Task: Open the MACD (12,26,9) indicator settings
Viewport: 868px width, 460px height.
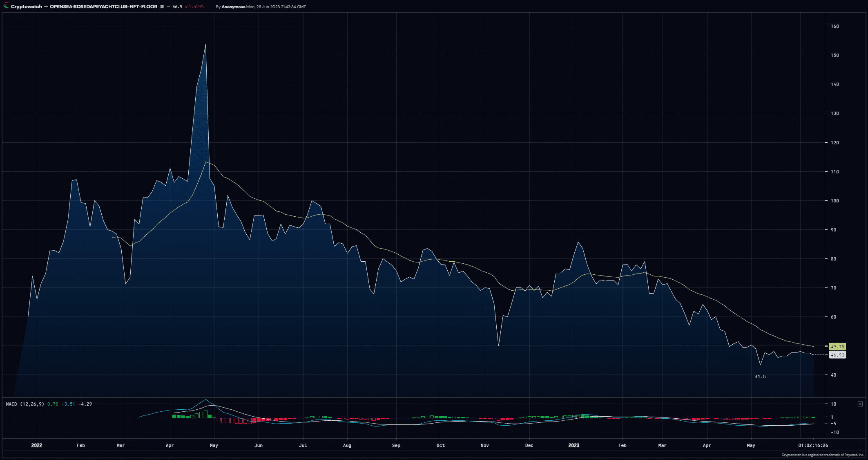Action: 25,404
